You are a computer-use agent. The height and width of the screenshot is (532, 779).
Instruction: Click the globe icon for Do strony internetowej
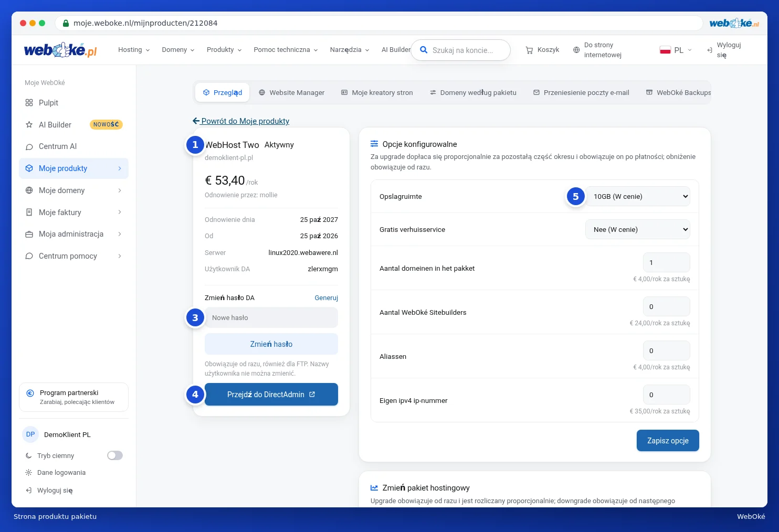tap(576, 50)
